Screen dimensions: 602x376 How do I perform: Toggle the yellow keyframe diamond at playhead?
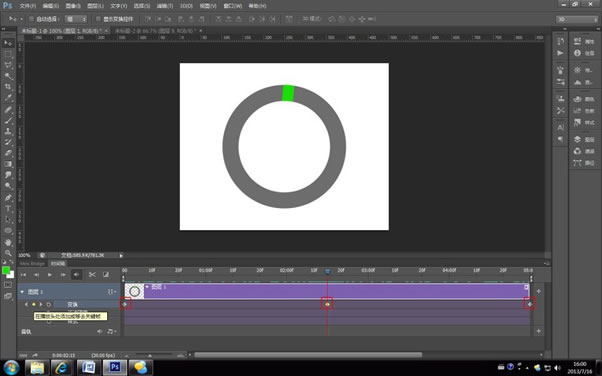click(x=33, y=304)
